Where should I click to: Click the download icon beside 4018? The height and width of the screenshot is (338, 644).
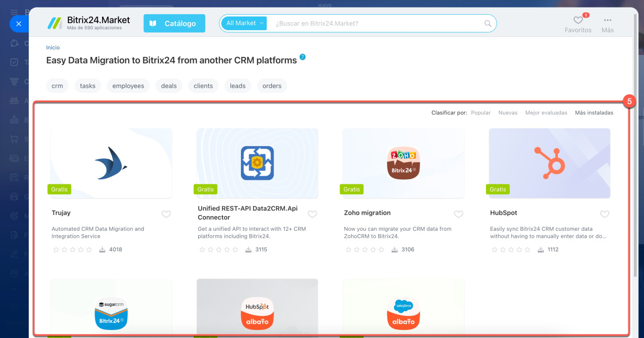103,249
